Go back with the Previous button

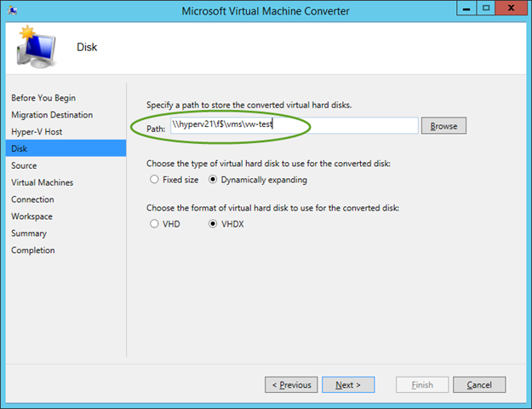click(x=291, y=384)
